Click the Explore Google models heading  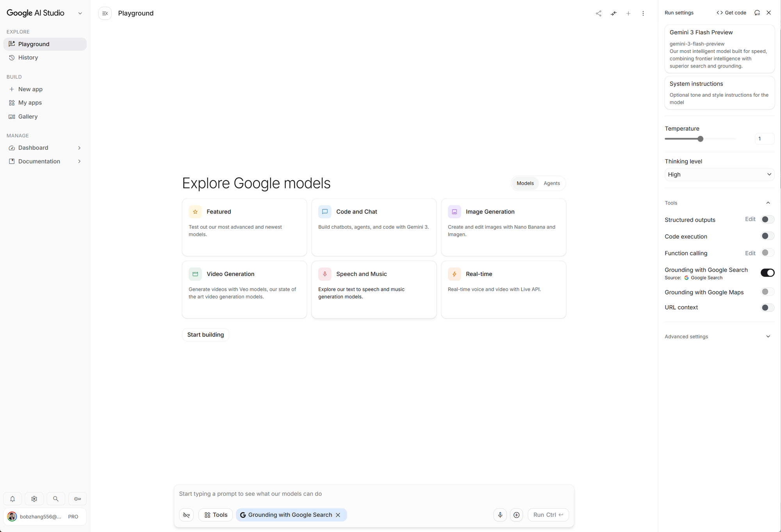tap(256, 183)
